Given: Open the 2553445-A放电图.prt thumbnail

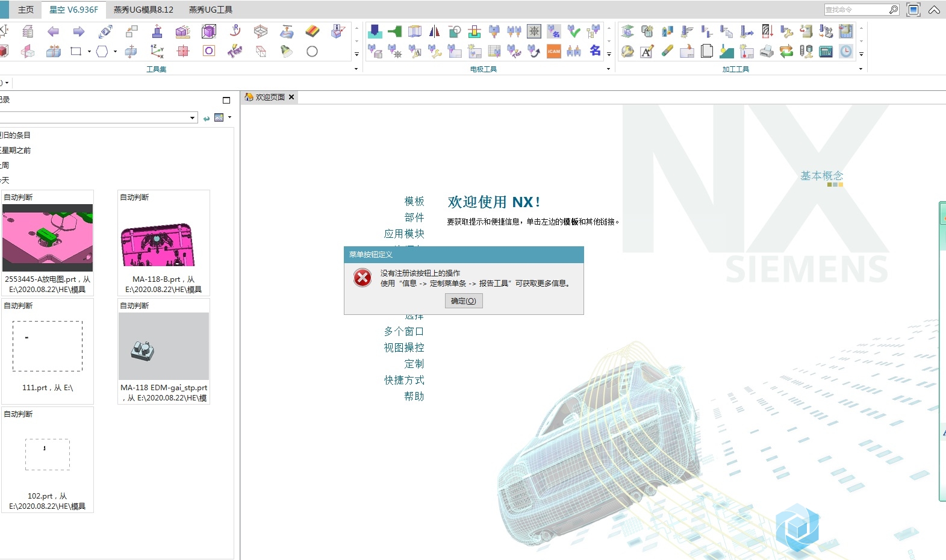Looking at the screenshot, I should pyautogui.click(x=48, y=242).
